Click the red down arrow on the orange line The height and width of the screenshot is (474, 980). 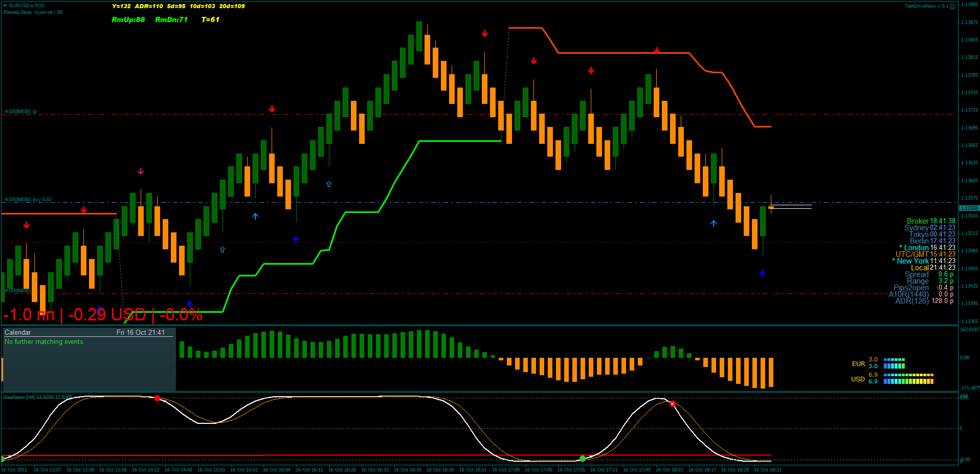[657, 51]
